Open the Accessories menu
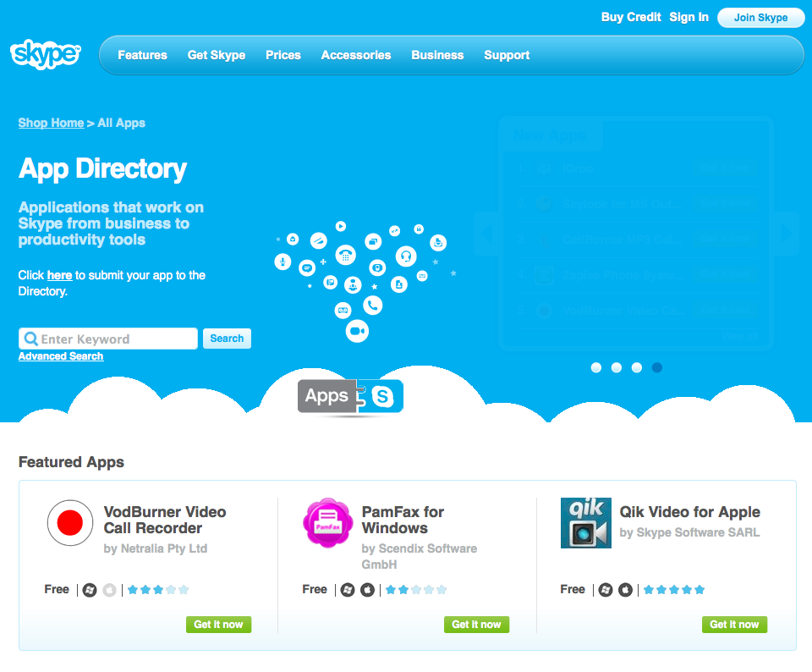The image size is (812, 672). (x=356, y=55)
